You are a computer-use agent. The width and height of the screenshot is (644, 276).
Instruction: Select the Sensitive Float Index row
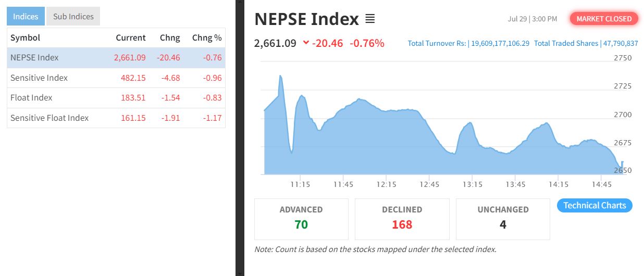coord(116,118)
